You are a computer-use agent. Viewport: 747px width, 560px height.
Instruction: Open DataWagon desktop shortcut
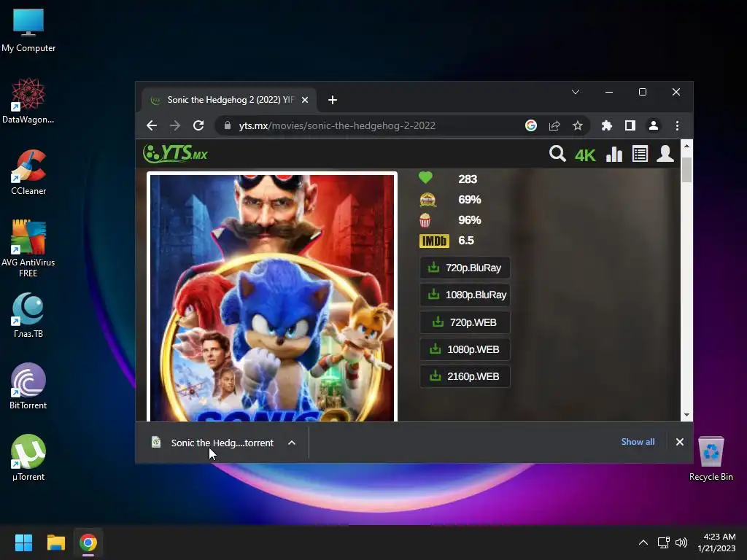coord(28,101)
